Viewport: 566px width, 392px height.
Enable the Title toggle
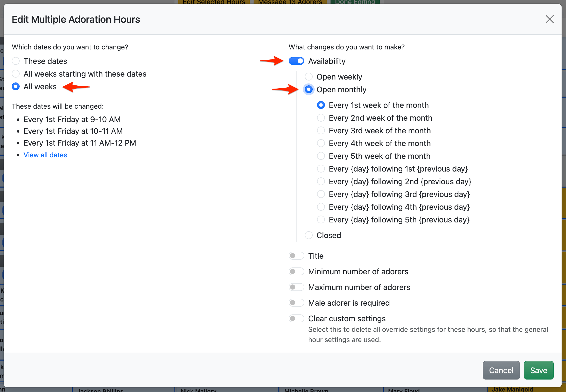point(296,256)
